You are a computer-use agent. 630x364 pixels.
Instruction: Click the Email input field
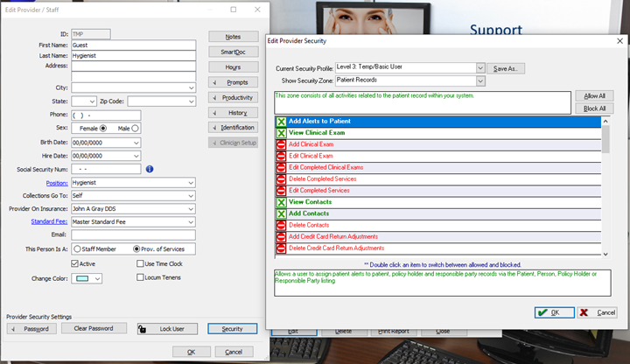click(133, 234)
